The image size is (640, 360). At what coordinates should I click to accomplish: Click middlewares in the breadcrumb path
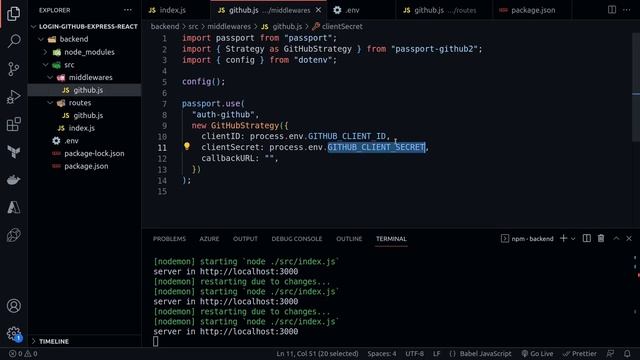coord(229,27)
